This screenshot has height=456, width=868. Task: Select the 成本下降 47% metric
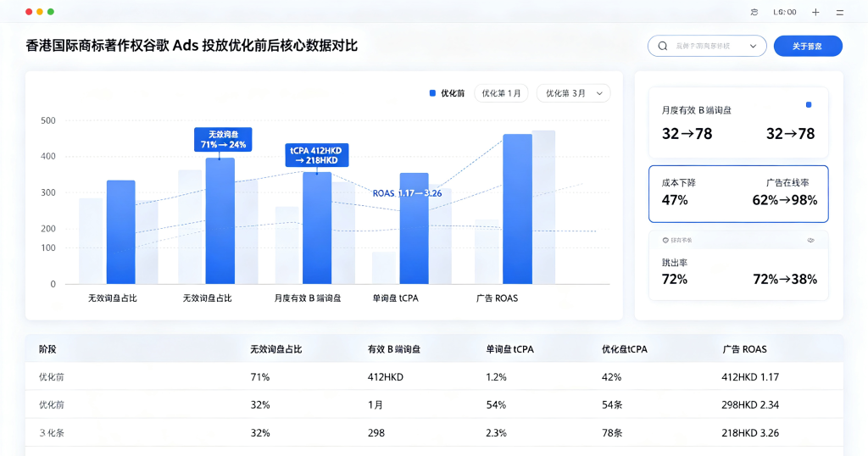pyautogui.click(x=679, y=193)
